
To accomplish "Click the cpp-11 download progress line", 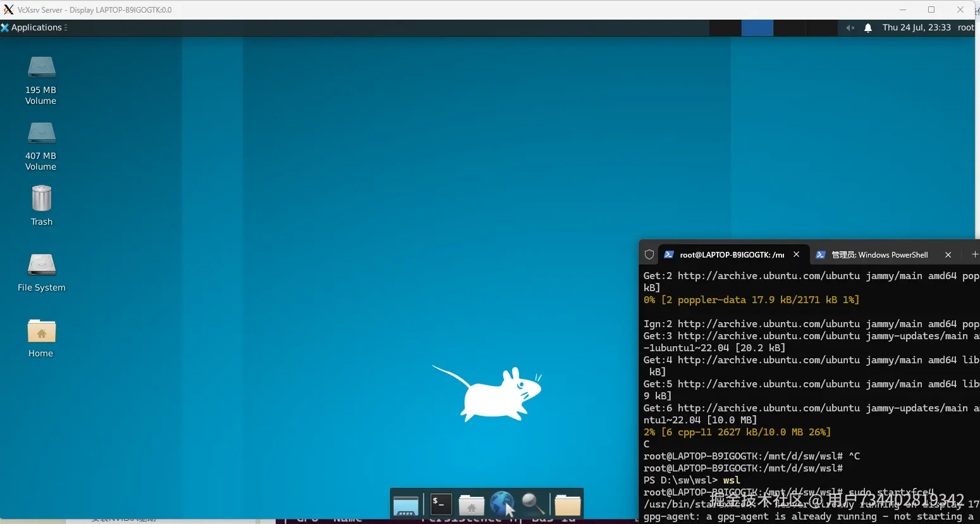I will point(737,432).
